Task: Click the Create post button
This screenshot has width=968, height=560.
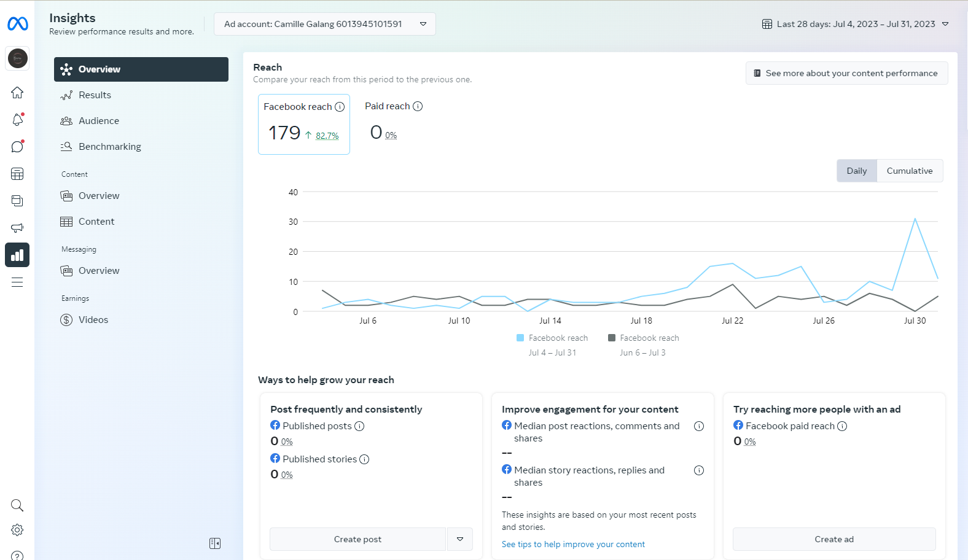Action: click(357, 539)
